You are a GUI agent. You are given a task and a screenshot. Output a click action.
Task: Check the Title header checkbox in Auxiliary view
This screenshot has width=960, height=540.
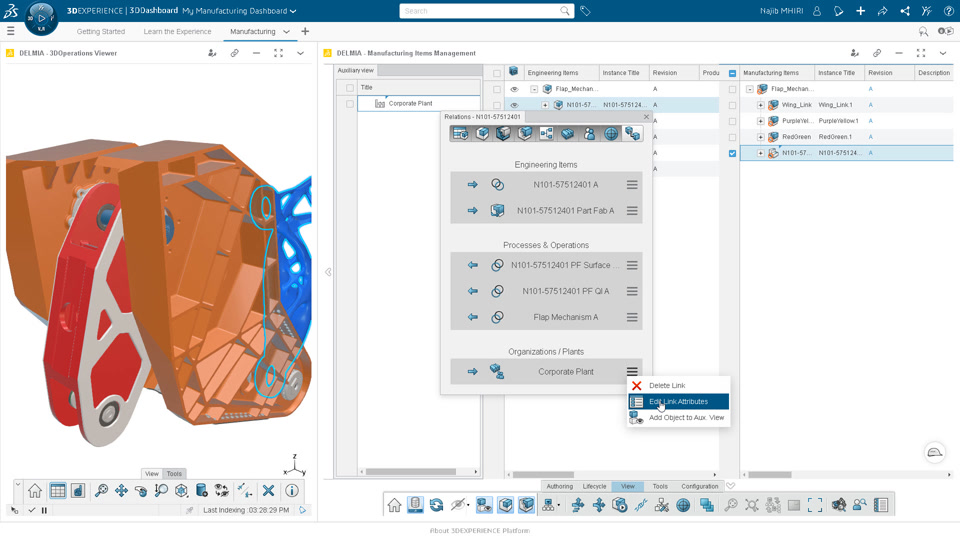(x=350, y=88)
